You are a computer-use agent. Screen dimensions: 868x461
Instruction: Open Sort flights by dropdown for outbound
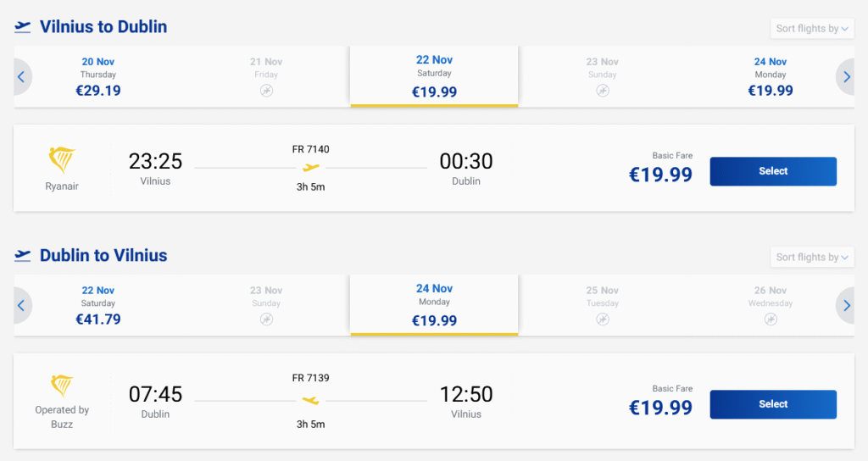[812, 29]
